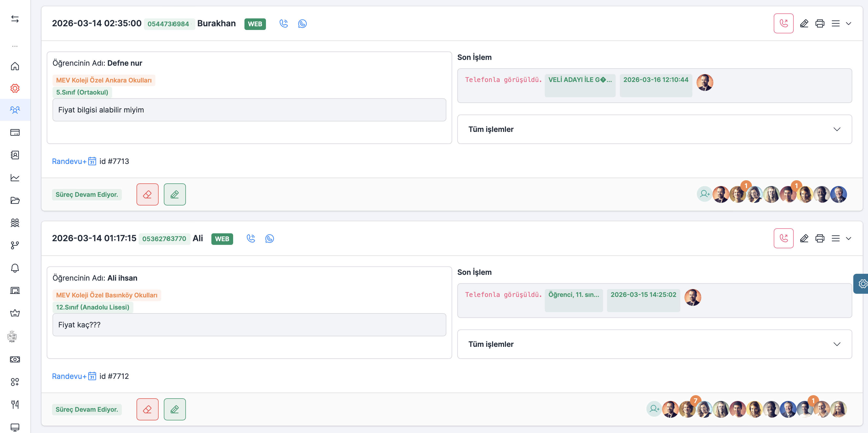Open print icon on Burakhan record
This screenshot has width=868, height=433.
point(819,24)
